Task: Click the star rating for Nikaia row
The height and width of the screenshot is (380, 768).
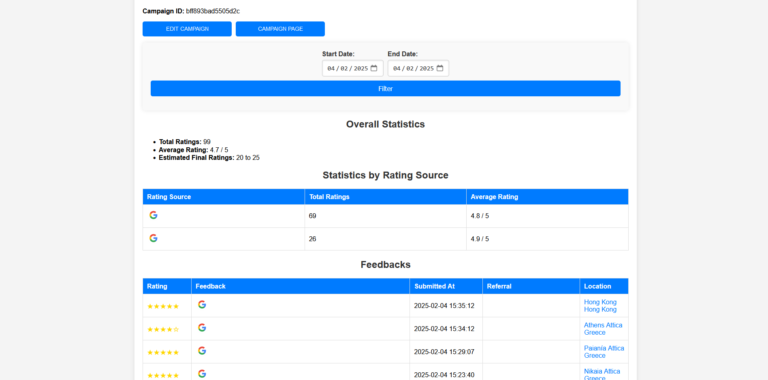Action: coord(163,376)
